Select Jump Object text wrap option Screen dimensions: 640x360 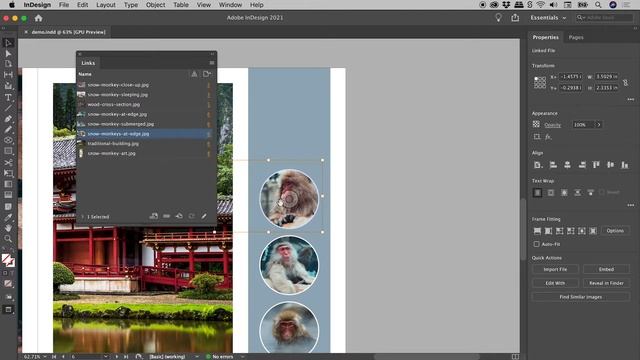point(578,193)
